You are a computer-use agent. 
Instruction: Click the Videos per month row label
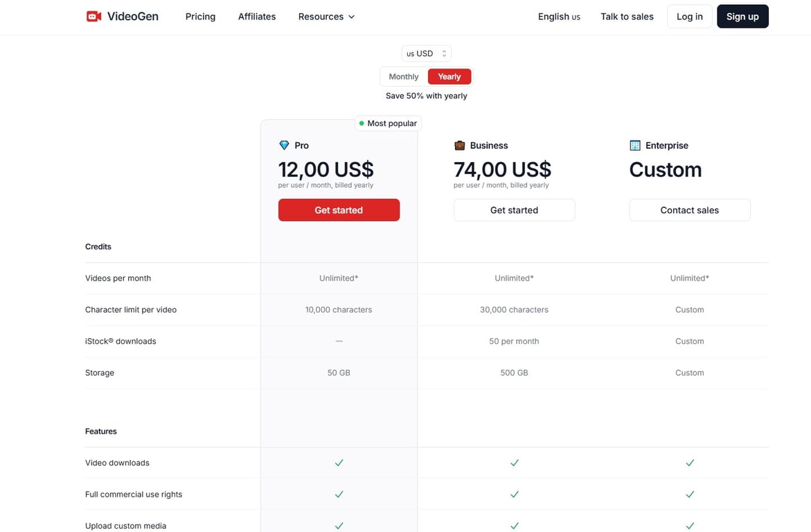(118, 278)
